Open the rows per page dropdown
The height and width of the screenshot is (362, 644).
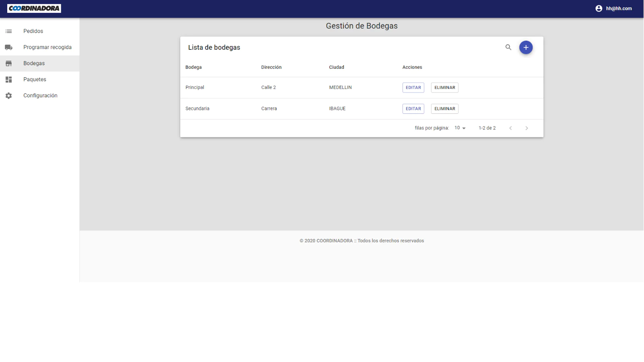coord(460,128)
